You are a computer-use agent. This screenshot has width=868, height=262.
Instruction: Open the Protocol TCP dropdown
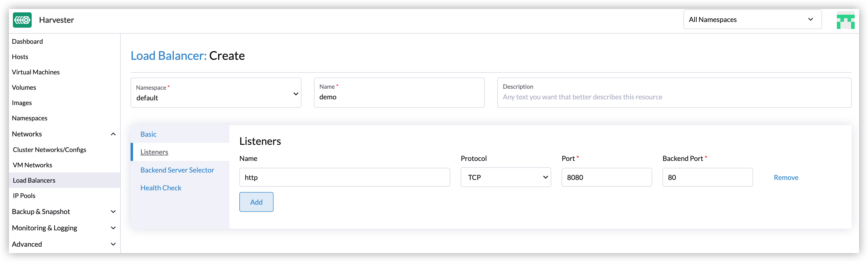505,177
